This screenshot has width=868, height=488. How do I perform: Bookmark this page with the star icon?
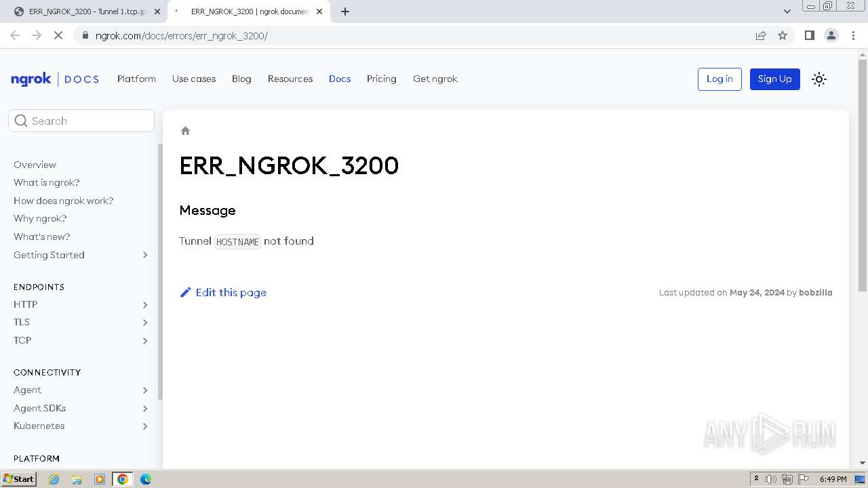click(x=783, y=35)
